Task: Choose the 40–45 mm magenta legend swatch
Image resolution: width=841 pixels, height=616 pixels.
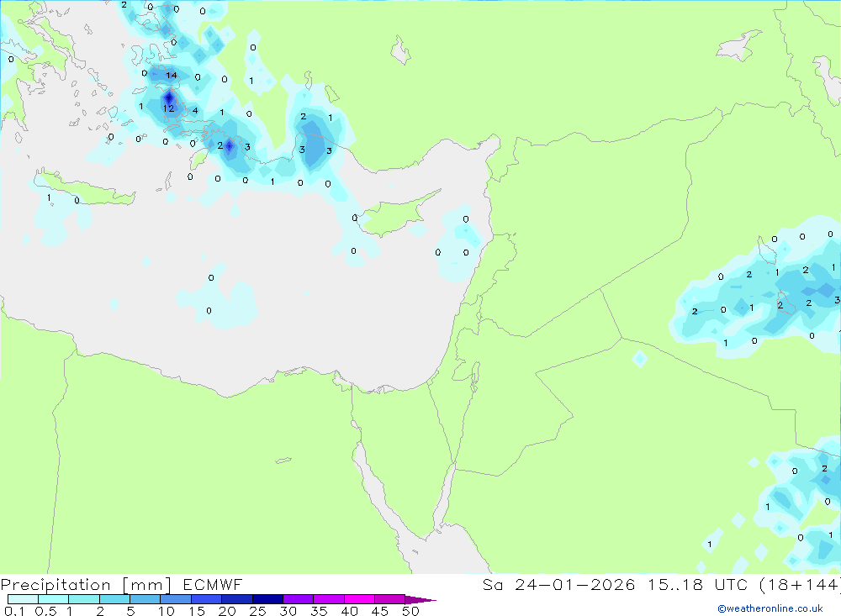Action: pyautogui.click(x=359, y=599)
